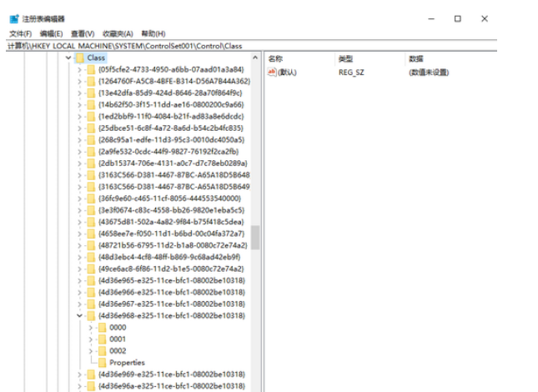Click folder icon of {49ce6ac8-6f86-11d2-b1e5-0080c72e74a2}
The width and height of the screenshot is (538, 392).
tap(91, 269)
